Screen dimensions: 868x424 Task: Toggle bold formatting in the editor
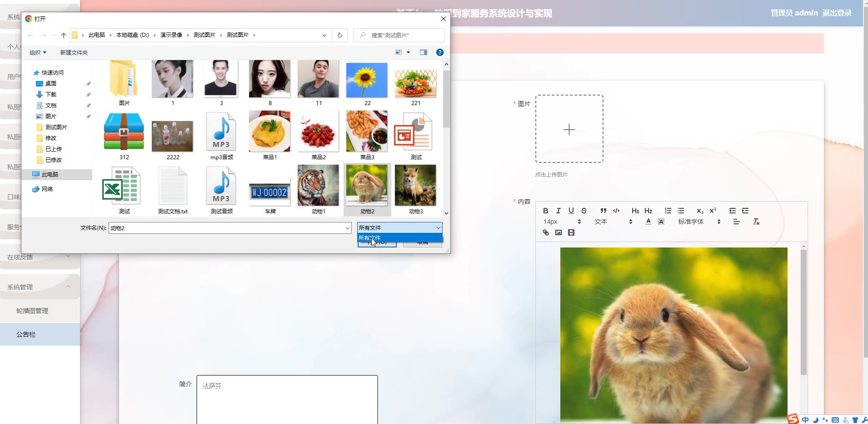[545, 211]
